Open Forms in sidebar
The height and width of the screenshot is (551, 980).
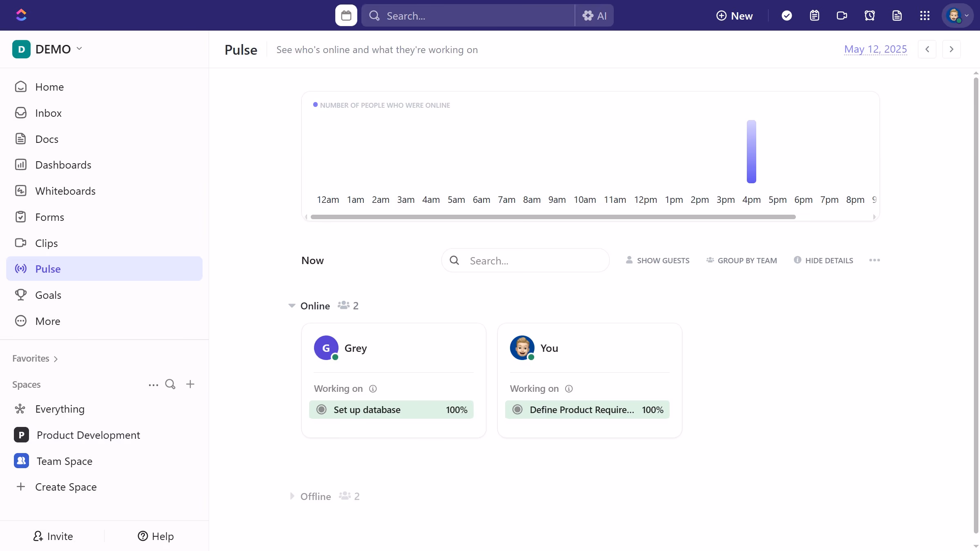104,217
